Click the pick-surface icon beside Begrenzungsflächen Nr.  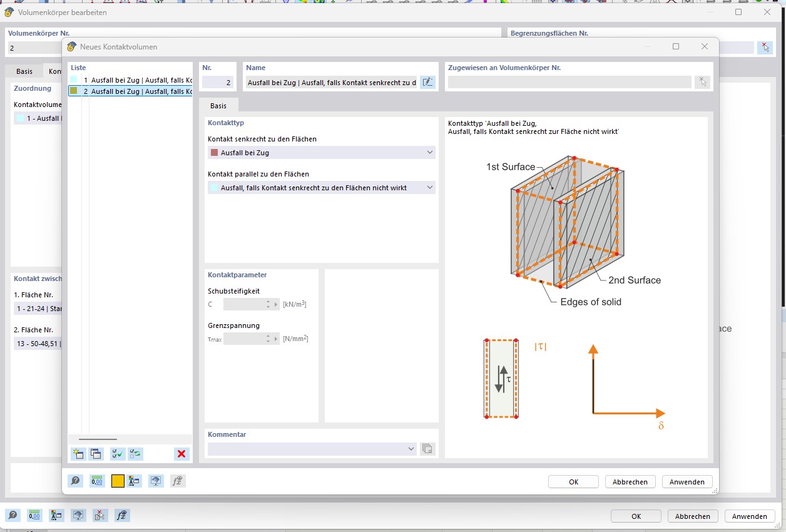click(x=764, y=48)
